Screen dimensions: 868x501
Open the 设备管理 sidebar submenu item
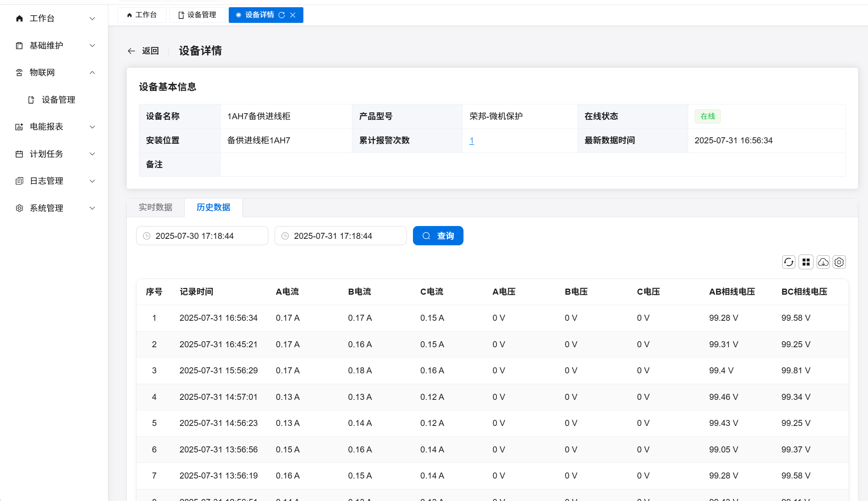(58, 100)
